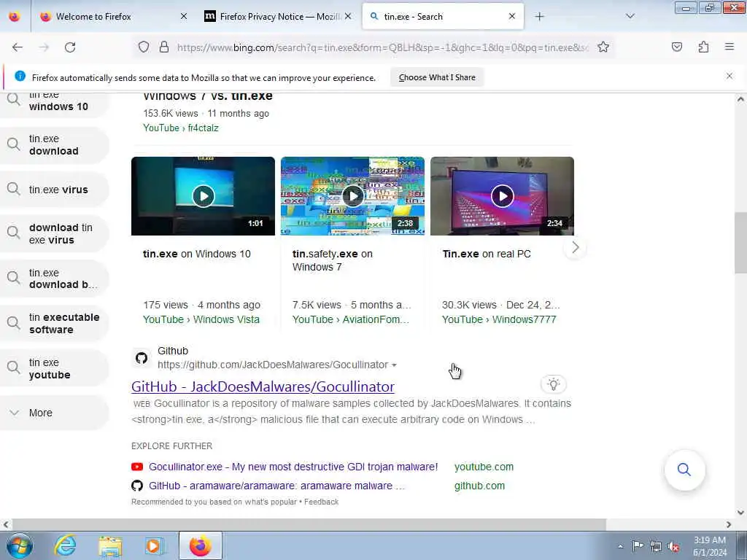Click the Feedback link
This screenshot has height=560, width=747.
click(x=321, y=502)
